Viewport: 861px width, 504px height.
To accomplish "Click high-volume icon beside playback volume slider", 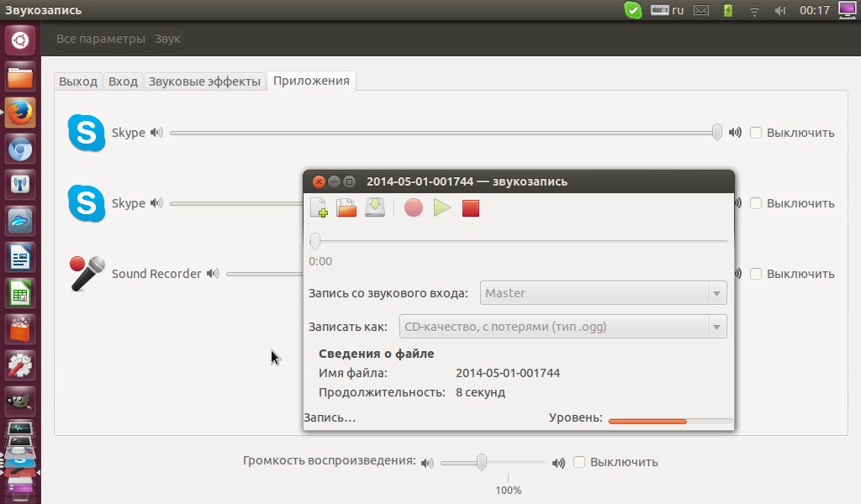I will 558,463.
